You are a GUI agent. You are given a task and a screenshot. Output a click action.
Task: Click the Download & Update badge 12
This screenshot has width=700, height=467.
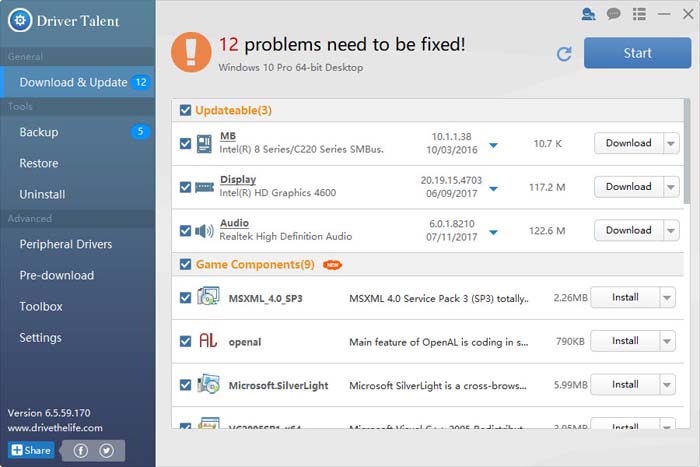point(141,82)
